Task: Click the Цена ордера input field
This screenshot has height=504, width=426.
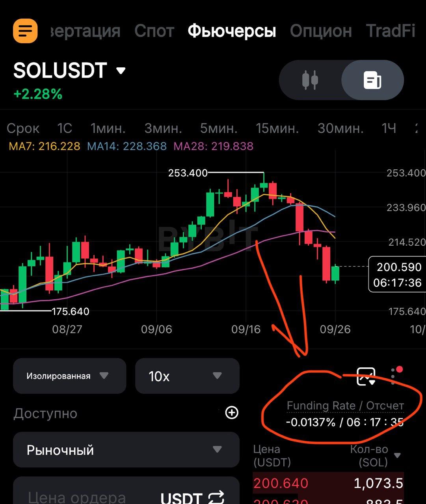Action: [x=79, y=497]
